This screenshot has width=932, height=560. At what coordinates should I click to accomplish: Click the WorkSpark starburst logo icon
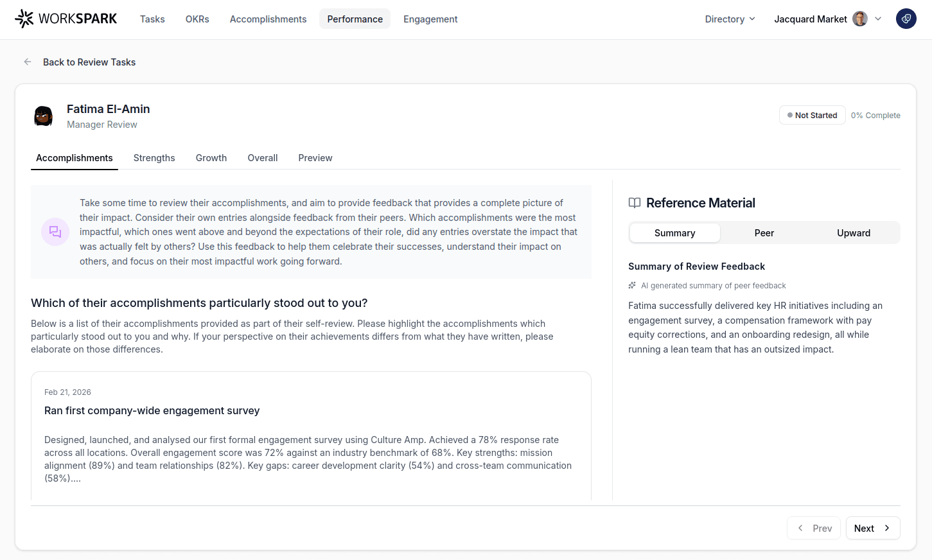click(x=24, y=19)
